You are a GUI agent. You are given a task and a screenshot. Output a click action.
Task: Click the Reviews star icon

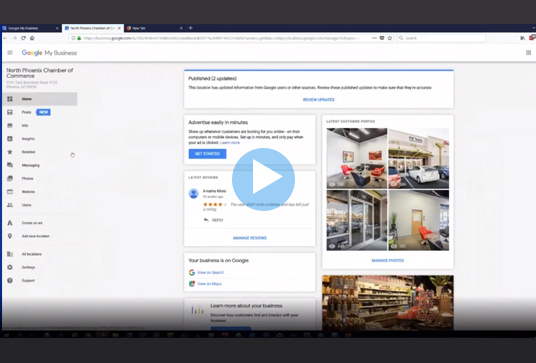10,152
